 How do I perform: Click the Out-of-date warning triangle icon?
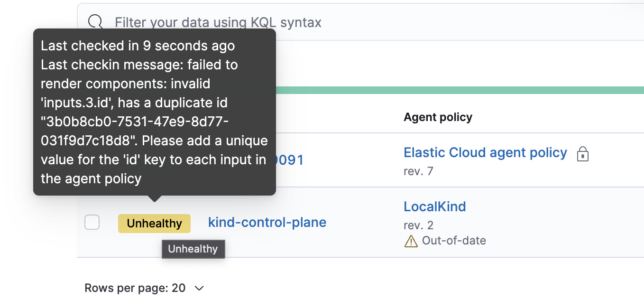click(411, 240)
